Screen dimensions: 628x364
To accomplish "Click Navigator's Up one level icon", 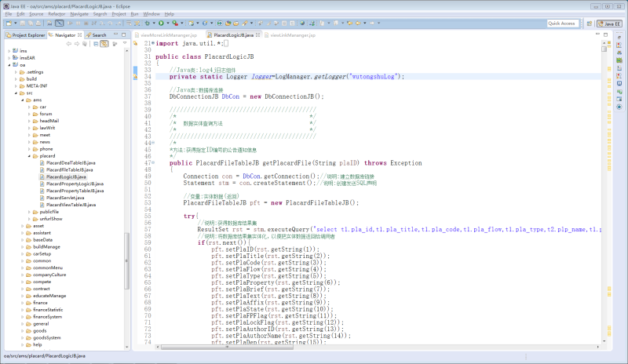I will click(85, 44).
